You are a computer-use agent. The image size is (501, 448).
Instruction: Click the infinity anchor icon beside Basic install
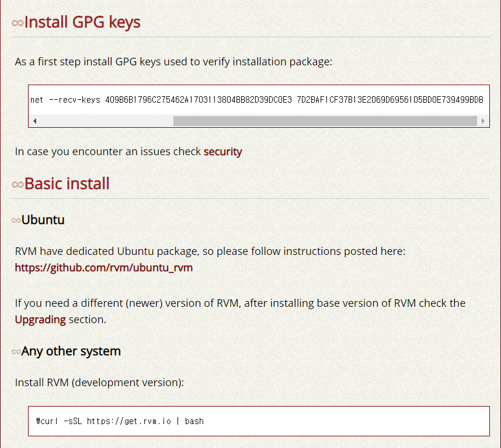18,184
